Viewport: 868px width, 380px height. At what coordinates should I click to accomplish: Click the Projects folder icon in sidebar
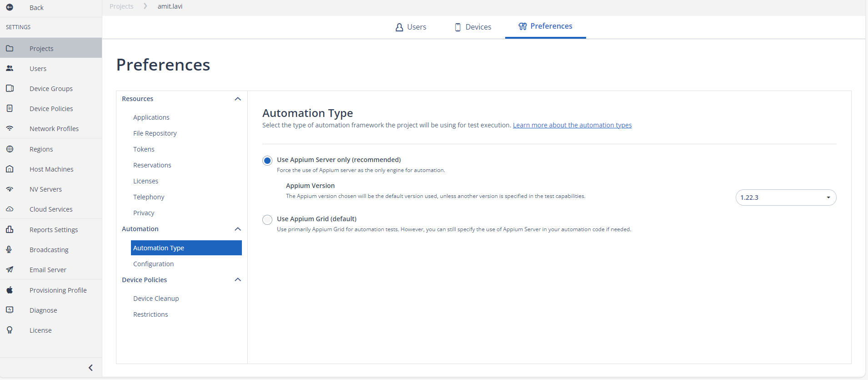10,48
